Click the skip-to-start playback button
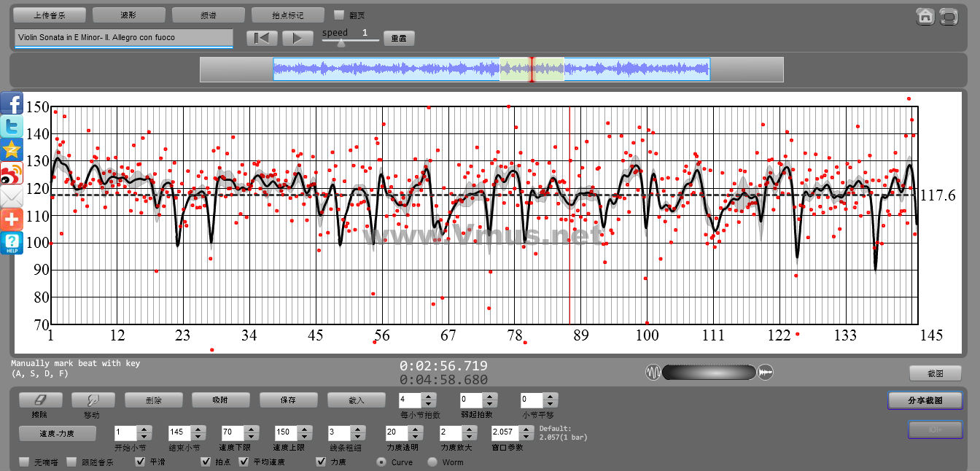 262,38
